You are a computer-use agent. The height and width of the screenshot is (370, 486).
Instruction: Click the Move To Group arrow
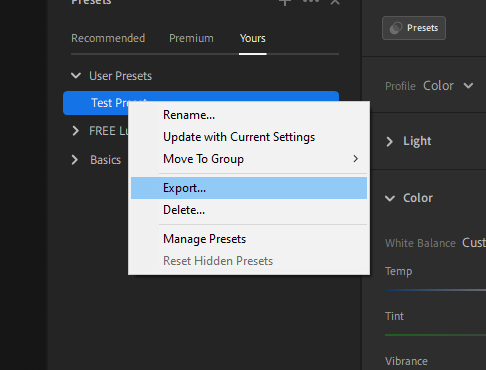point(356,159)
